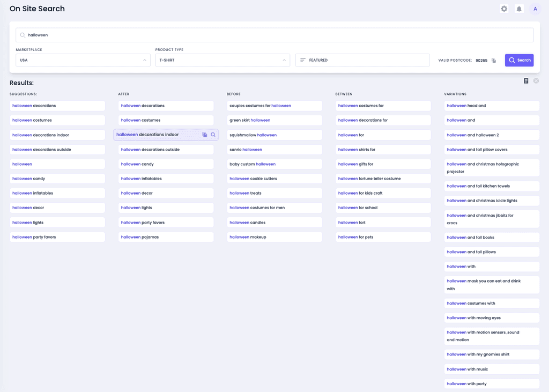Screen dimensions: 549x392
Task: Click the report icon next to Results
Action: tap(526, 80)
